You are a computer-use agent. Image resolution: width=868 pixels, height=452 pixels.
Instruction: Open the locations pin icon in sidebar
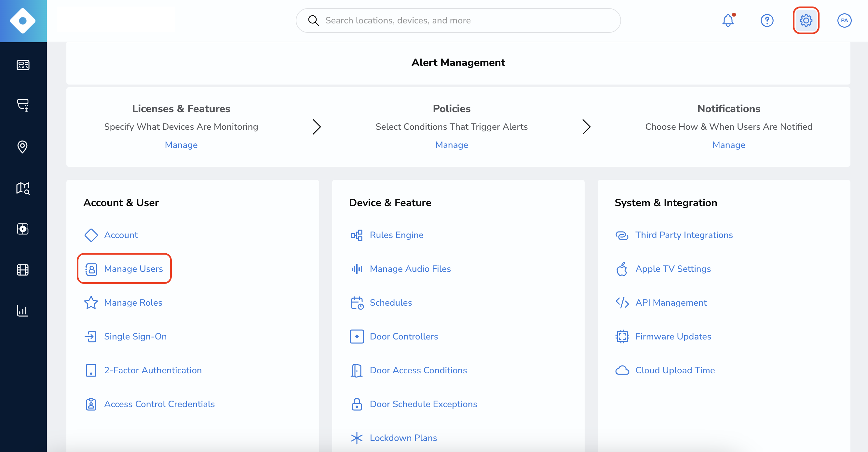coord(22,147)
